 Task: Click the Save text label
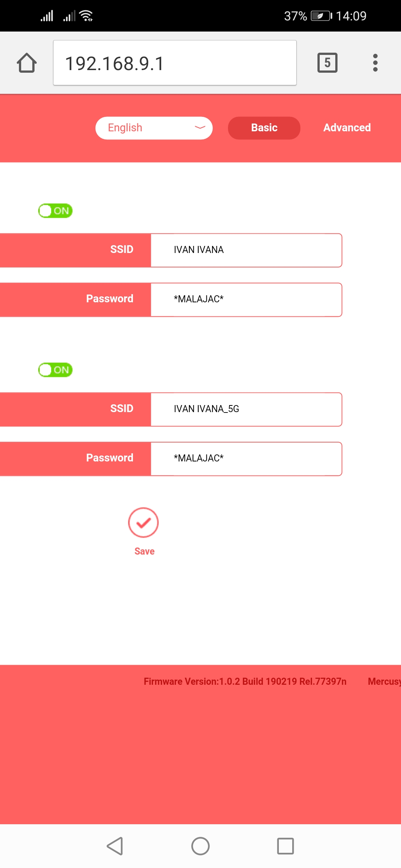tap(144, 551)
